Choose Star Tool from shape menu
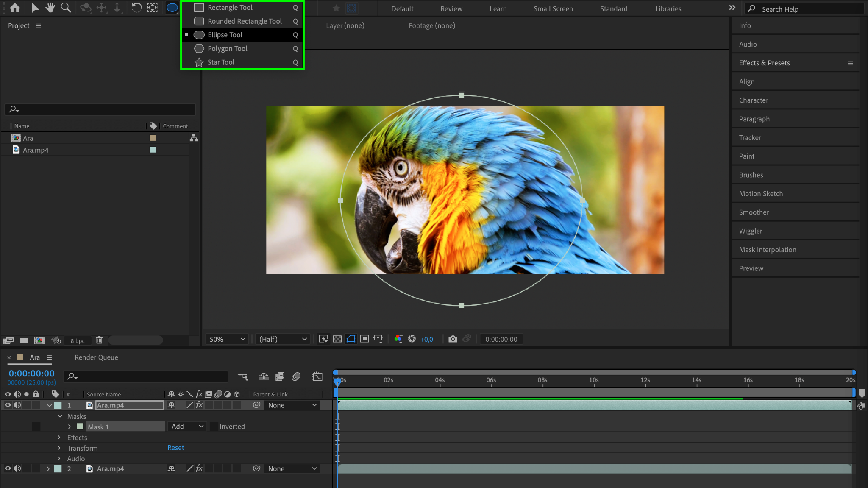The height and width of the screenshot is (488, 868). point(221,62)
